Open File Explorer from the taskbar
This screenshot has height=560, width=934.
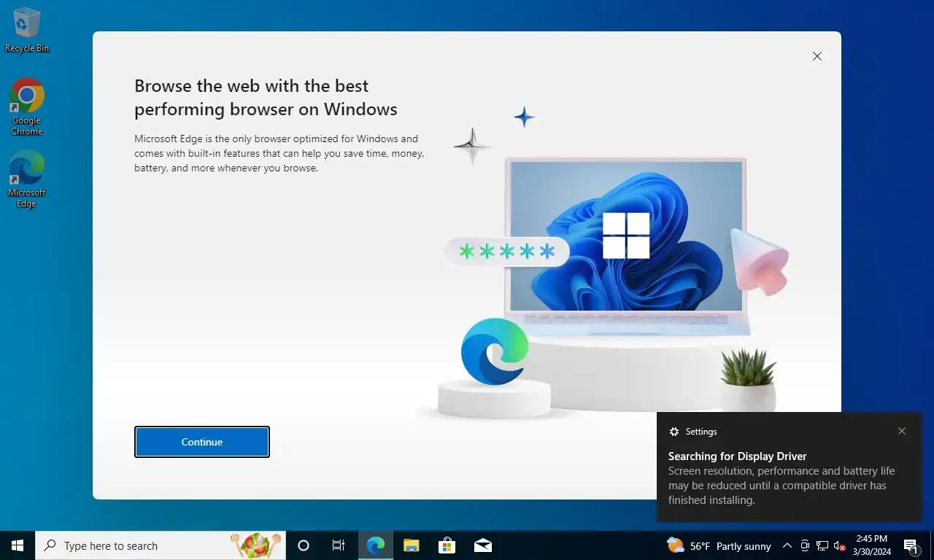(412, 545)
